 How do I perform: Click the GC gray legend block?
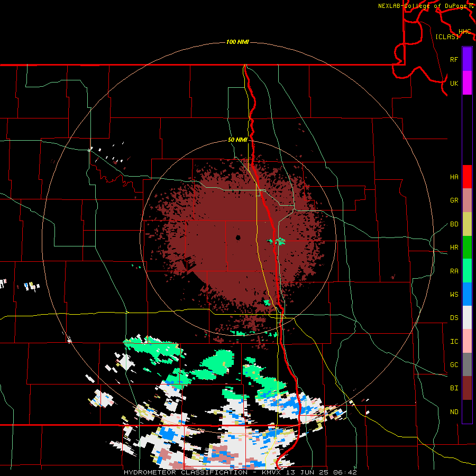coord(467,364)
